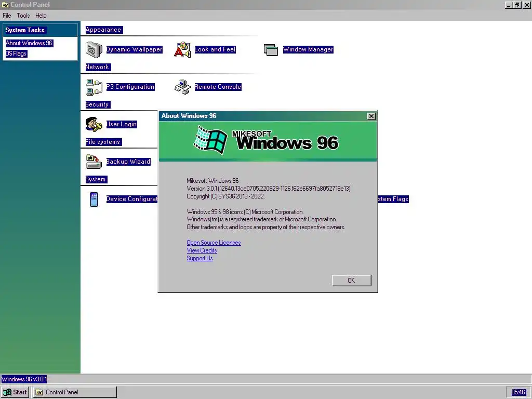Select About Windows 96 in System Tasks
This screenshot has width=532, height=399.
click(x=29, y=43)
